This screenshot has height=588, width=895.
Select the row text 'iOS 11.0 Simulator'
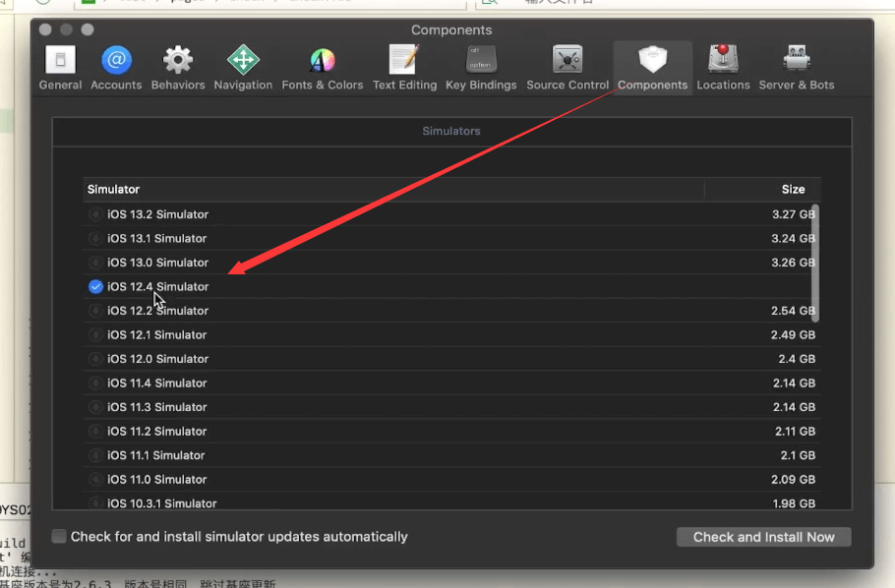click(157, 480)
